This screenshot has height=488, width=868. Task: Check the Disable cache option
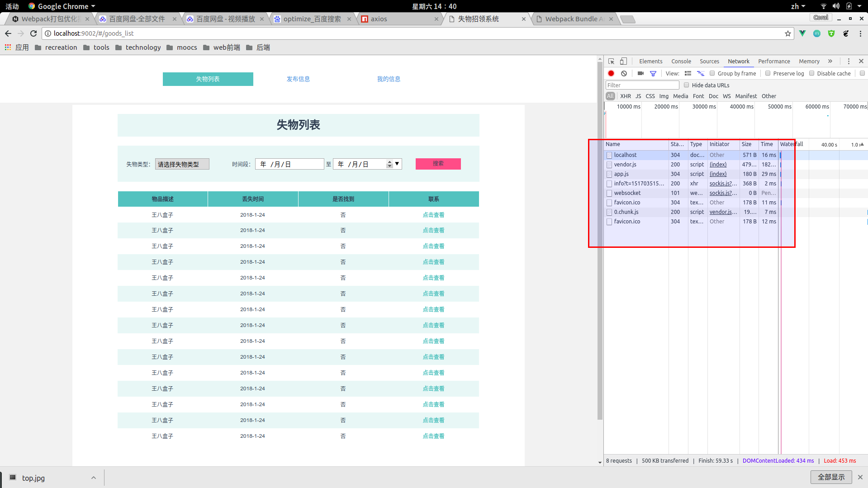click(811, 73)
